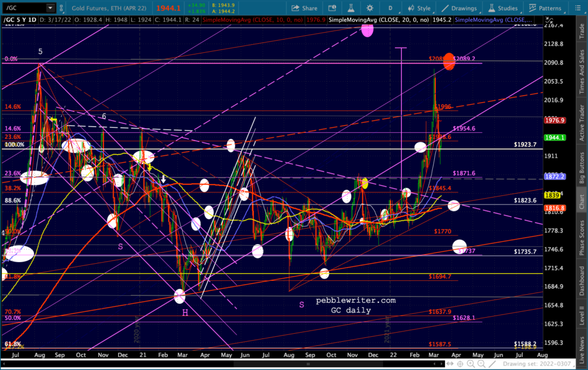Open chart settings gear icon
The height and width of the screenshot is (370, 588).
click(x=370, y=8)
